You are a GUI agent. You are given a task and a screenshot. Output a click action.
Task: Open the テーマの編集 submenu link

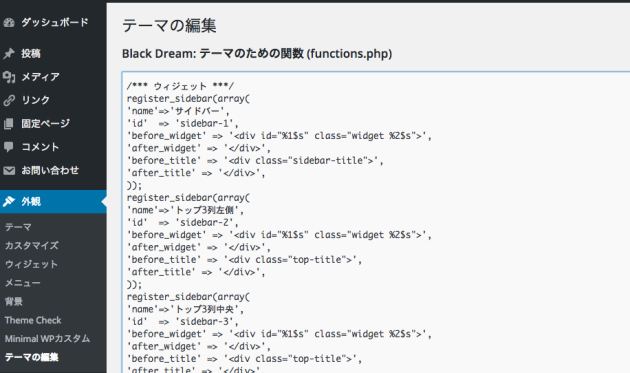32,357
